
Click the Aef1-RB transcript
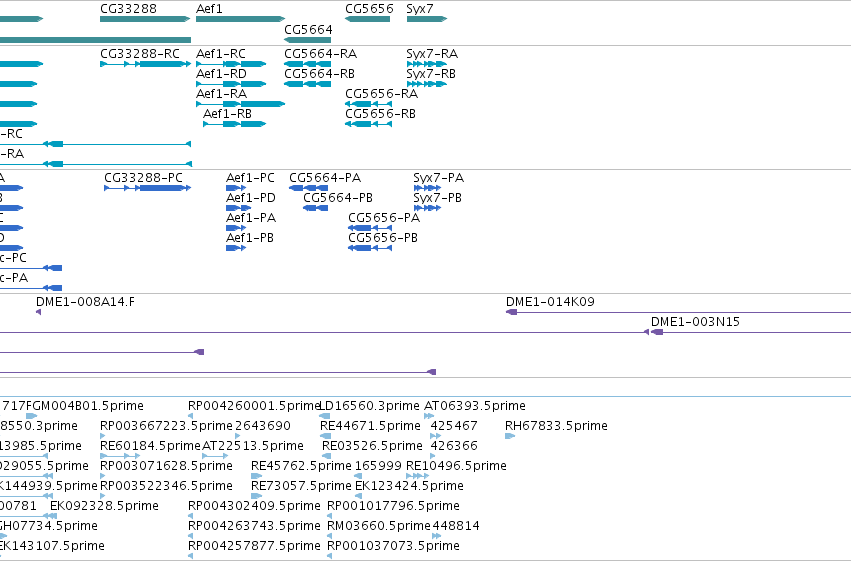click(234, 124)
